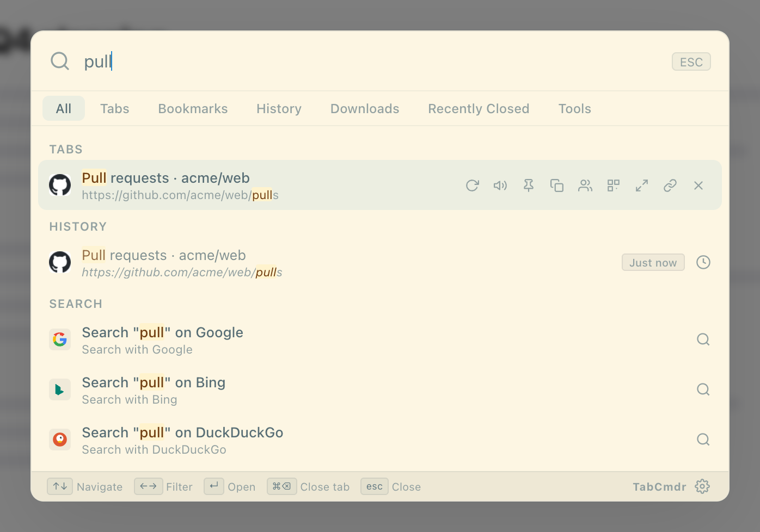Click the magnifier icon on the DuckDuckGo row

pyautogui.click(x=703, y=440)
